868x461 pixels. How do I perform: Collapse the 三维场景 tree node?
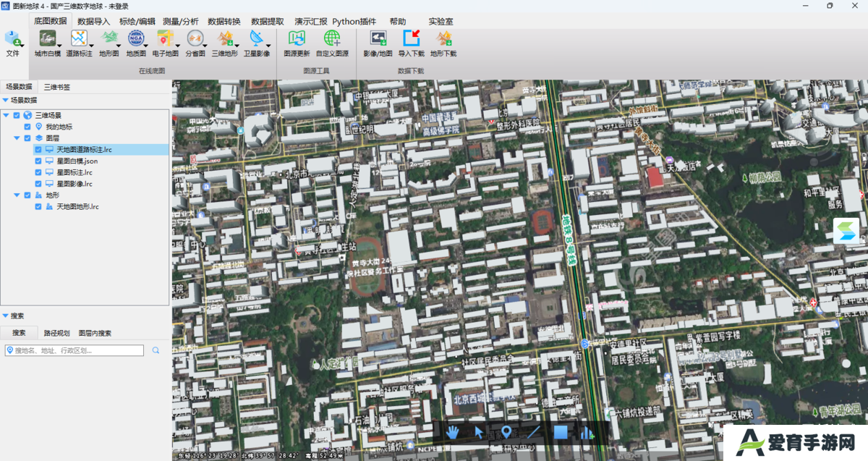6,115
